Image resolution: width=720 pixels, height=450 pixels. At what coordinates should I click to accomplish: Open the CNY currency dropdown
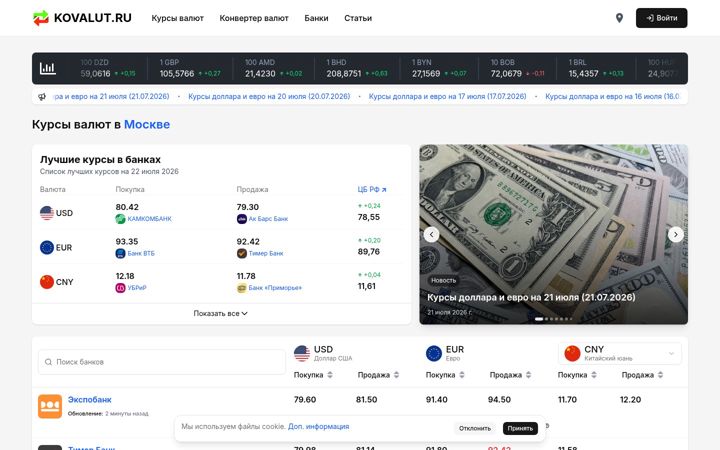620,353
